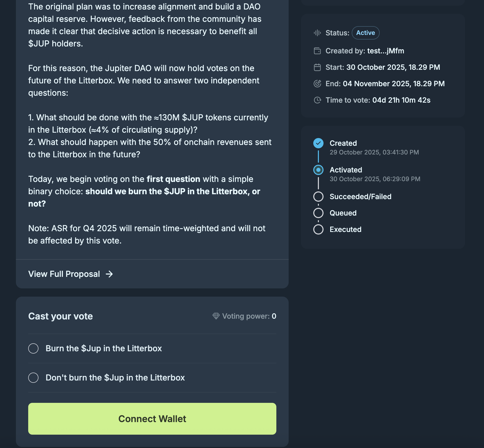
Task: Click the Activated timeline step marker
Action: 318,170
